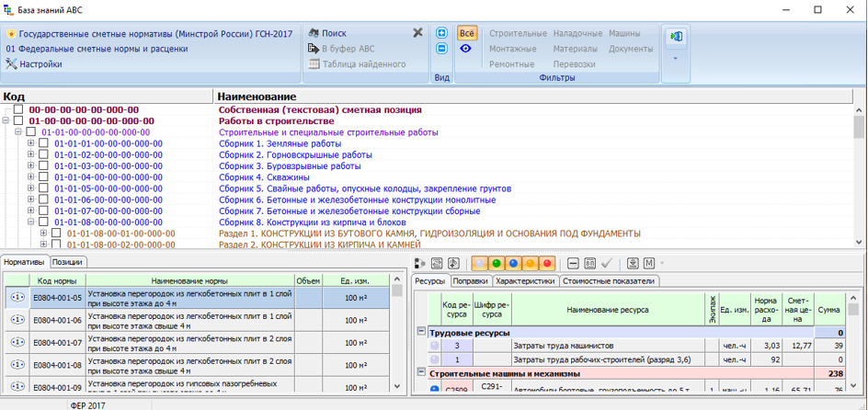868x410 pixels.
Task: Check box for Сборник 1. Земляные работы
Action: (x=44, y=143)
